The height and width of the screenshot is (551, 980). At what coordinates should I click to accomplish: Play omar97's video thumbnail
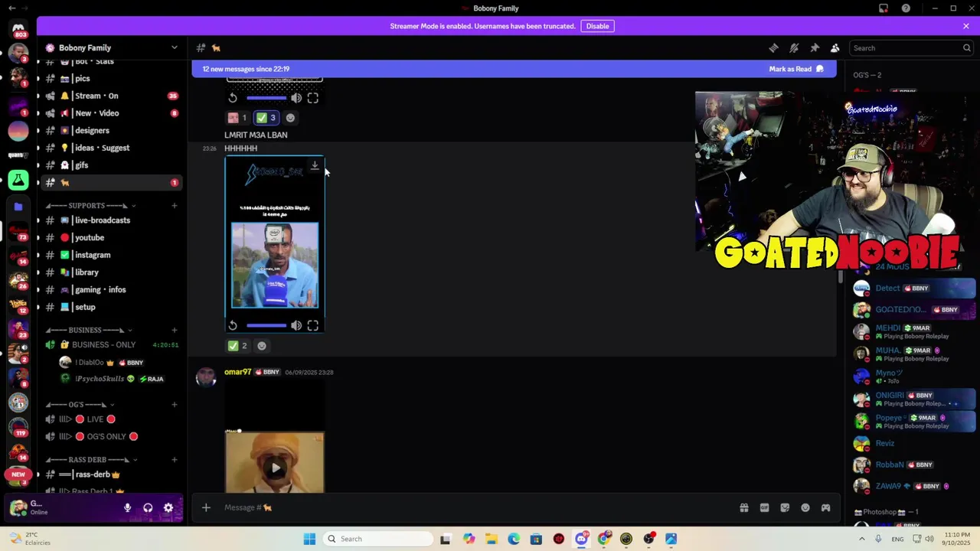[275, 468]
